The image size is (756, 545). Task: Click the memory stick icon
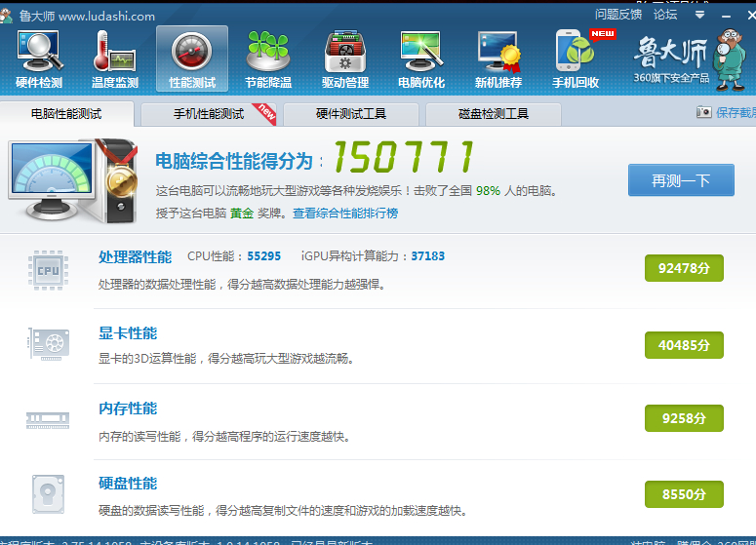(x=48, y=420)
